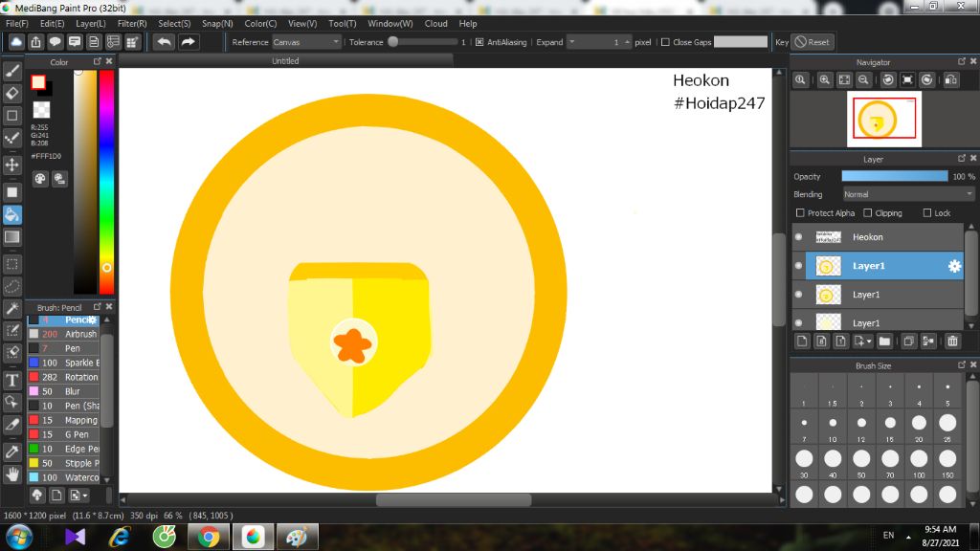Select the Text tool
This screenshot has width=980, height=551.
(x=11, y=380)
